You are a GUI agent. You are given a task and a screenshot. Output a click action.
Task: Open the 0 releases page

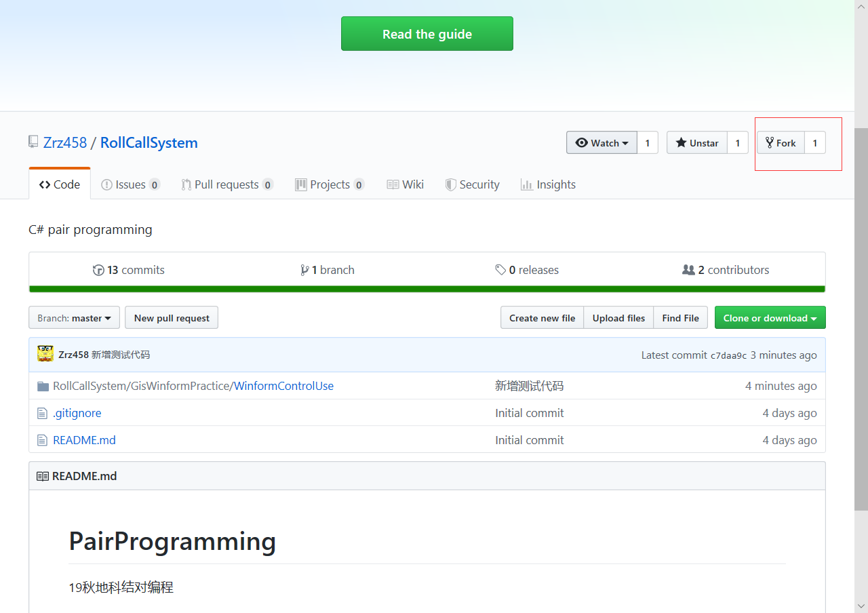point(527,270)
